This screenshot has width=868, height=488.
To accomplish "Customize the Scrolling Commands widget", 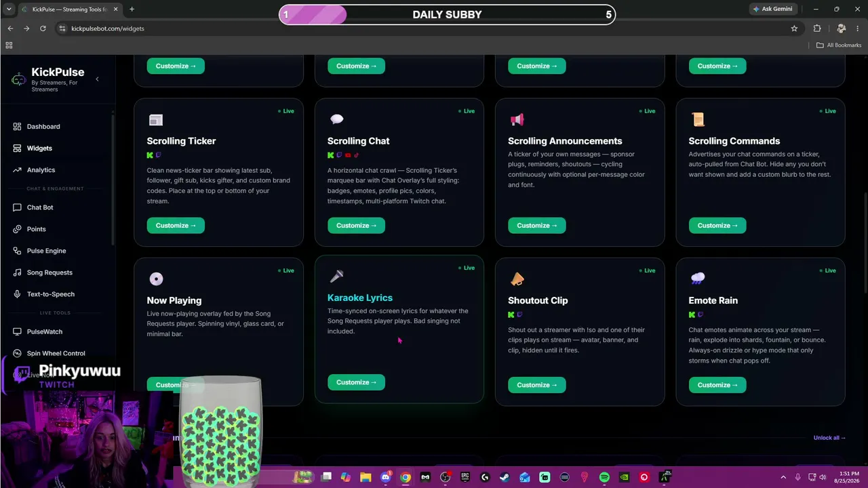I will [x=717, y=226].
